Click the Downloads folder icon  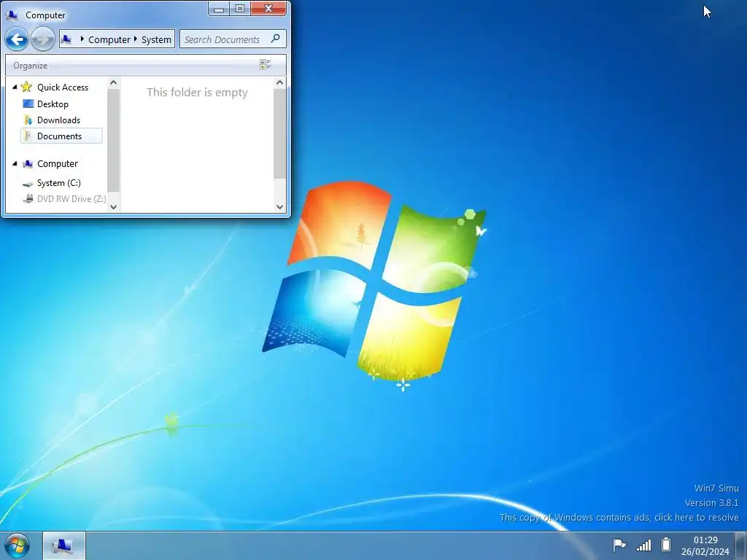[28, 120]
